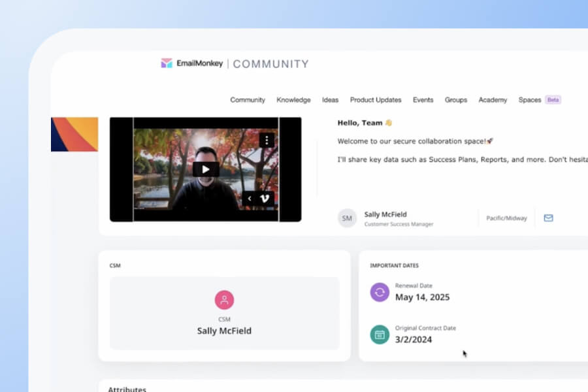Click the video thumbnail of the man
Screen dimensions: 588x392
[x=206, y=170]
